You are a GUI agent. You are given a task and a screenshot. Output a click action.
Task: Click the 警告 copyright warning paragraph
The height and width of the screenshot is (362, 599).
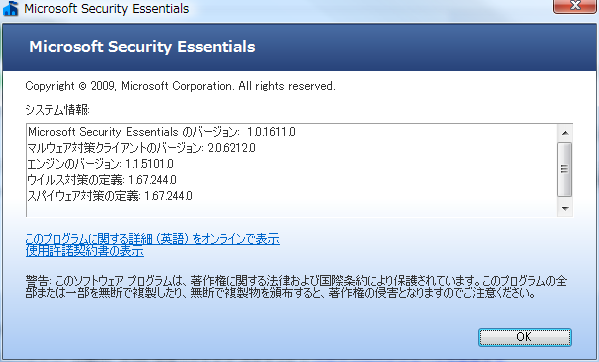tap(296, 287)
